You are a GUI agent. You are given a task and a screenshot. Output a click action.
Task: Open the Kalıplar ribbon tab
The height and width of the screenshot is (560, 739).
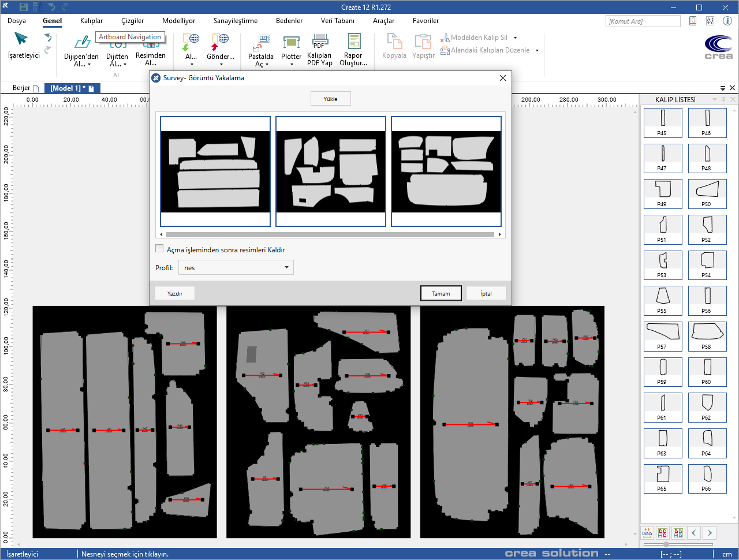tap(91, 21)
